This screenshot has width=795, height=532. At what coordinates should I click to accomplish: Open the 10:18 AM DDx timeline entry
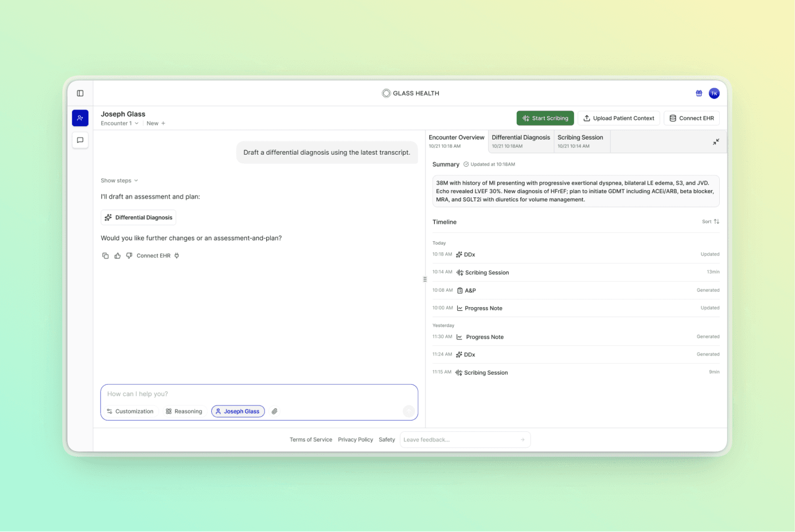pyautogui.click(x=575, y=255)
